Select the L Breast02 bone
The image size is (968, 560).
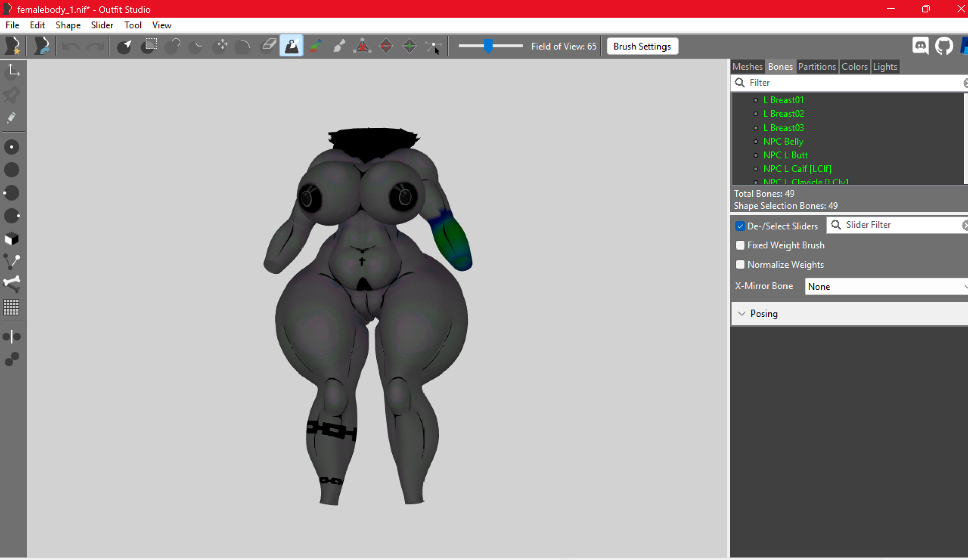(x=783, y=114)
